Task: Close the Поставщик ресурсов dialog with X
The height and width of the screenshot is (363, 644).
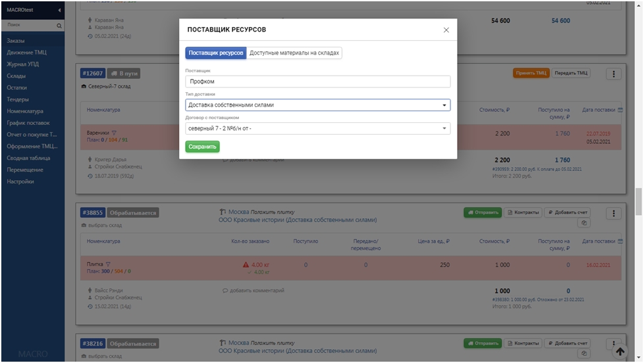Action: pyautogui.click(x=446, y=30)
